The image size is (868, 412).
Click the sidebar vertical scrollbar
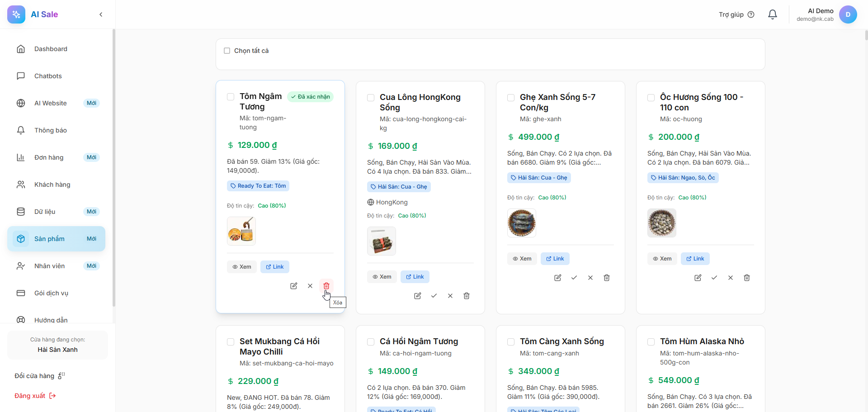tap(114, 167)
